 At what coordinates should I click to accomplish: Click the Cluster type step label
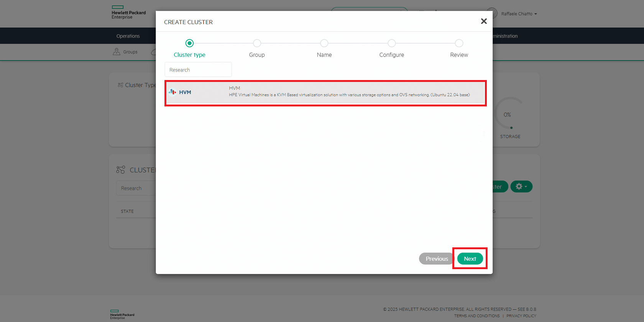click(x=189, y=55)
